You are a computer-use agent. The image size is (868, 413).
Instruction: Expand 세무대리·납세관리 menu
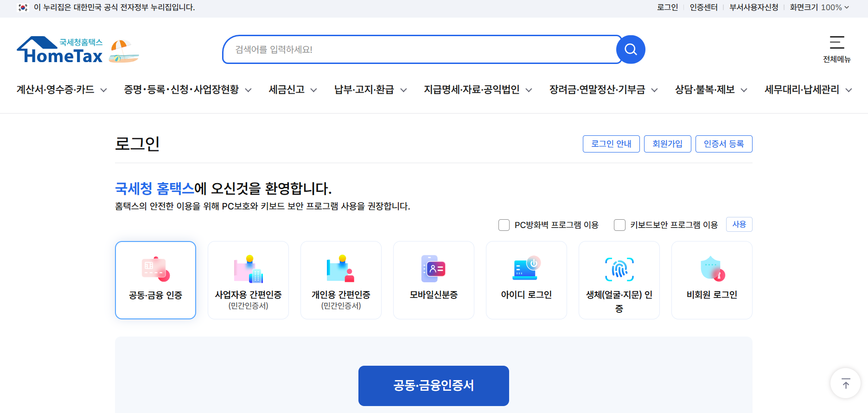click(x=808, y=89)
